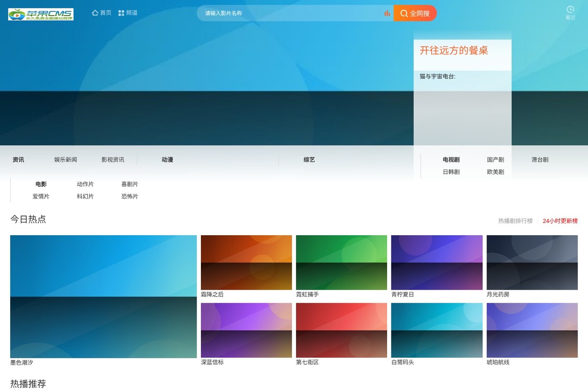Open the 青柠夏日 thumbnail
Screen dimensions: 588x392
[437, 263]
